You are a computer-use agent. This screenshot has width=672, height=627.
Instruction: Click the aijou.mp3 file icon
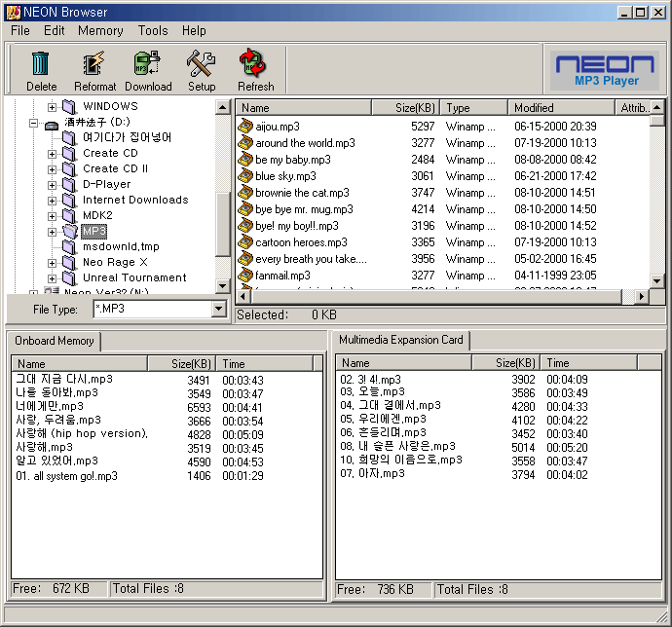click(x=246, y=127)
